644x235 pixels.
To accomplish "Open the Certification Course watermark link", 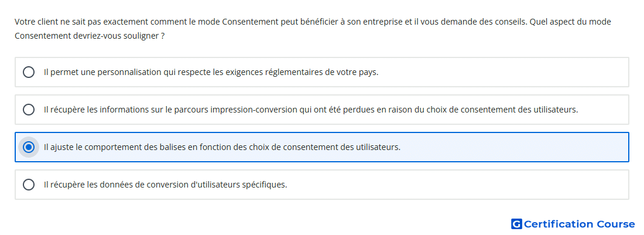I will pyautogui.click(x=573, y=224).
